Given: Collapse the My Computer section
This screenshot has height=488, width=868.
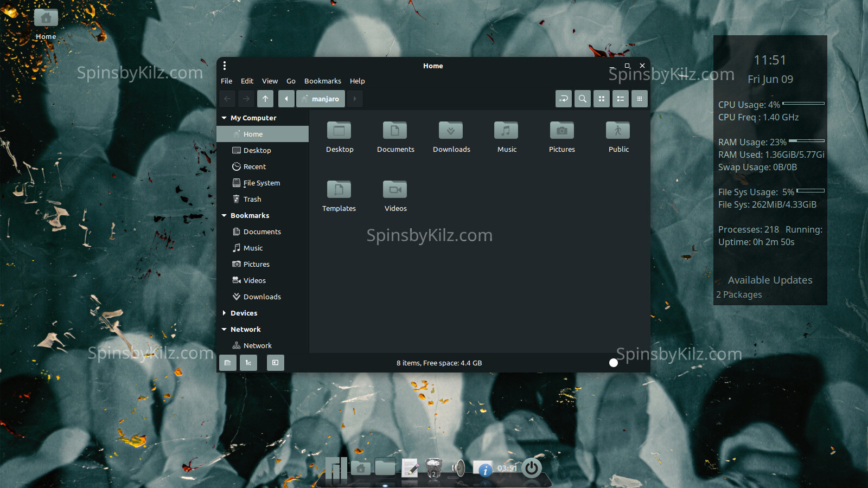Looking at the screenshot, I should (224, 118).
